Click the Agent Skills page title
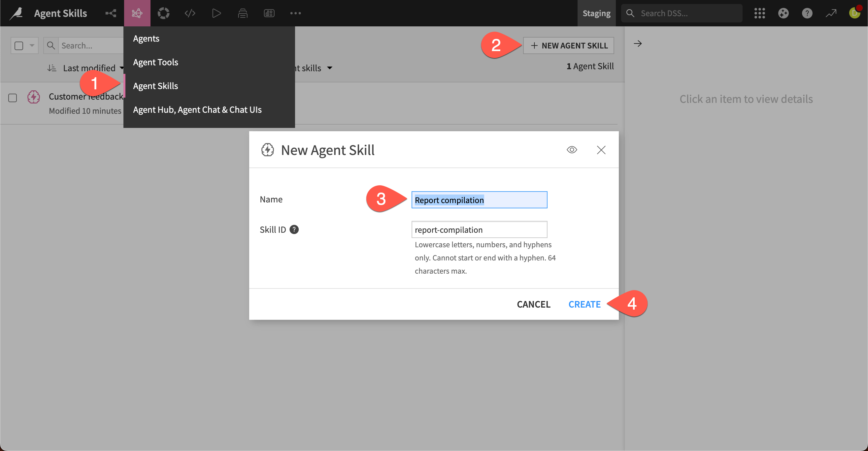This screenshot has height=451, width=868. pos(61,13)
